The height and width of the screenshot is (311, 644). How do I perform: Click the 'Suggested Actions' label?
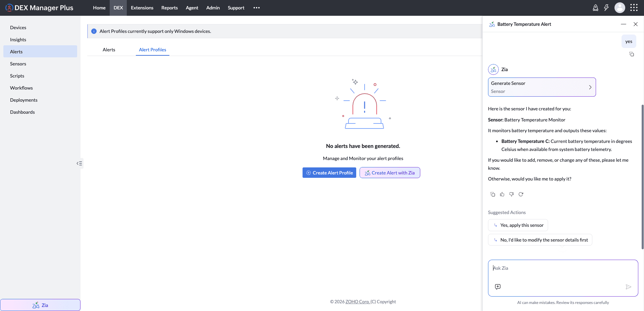507,212
